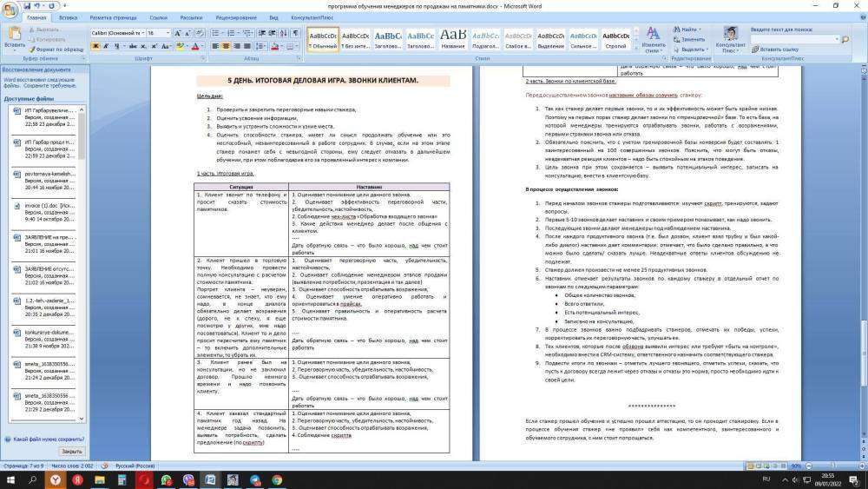The image size is (868, 489).
Task: Open the round Office button menu
Action: [x=10, y=10]
